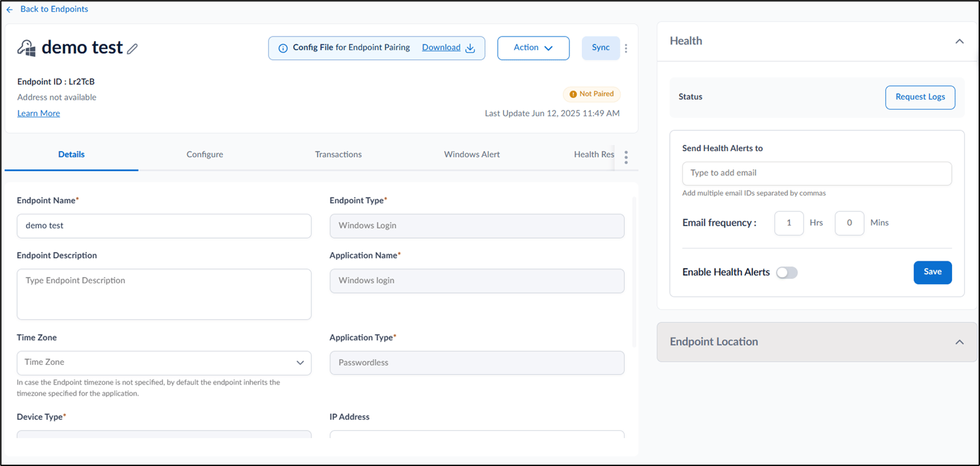Image resolution: width=980 pixels, height=466 pixels.
Task: Click the pencil edit icon beside demo test
Action: tap(132, 48)
